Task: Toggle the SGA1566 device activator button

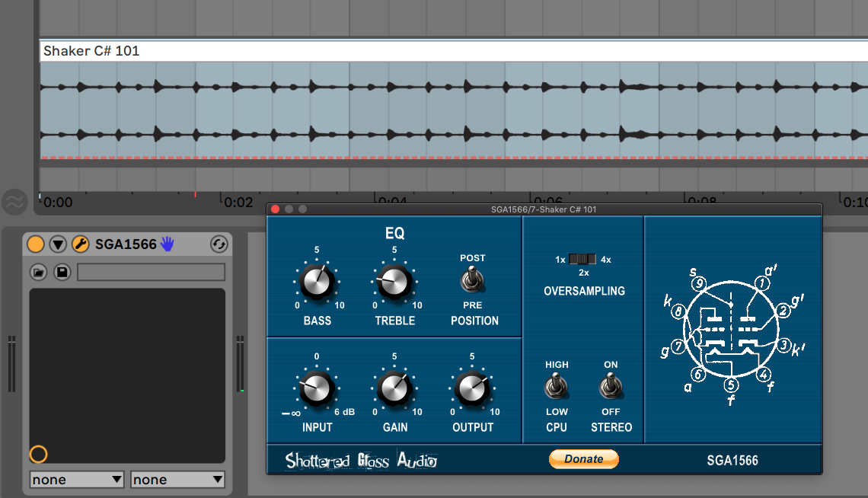Action: click(x=36, y=244)
